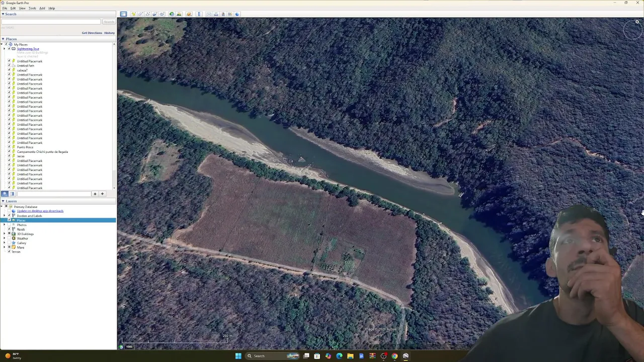Viewport: 644px width, 362px height.
Task: View in Google Maps toolbar icon
Action: (230, 14)
